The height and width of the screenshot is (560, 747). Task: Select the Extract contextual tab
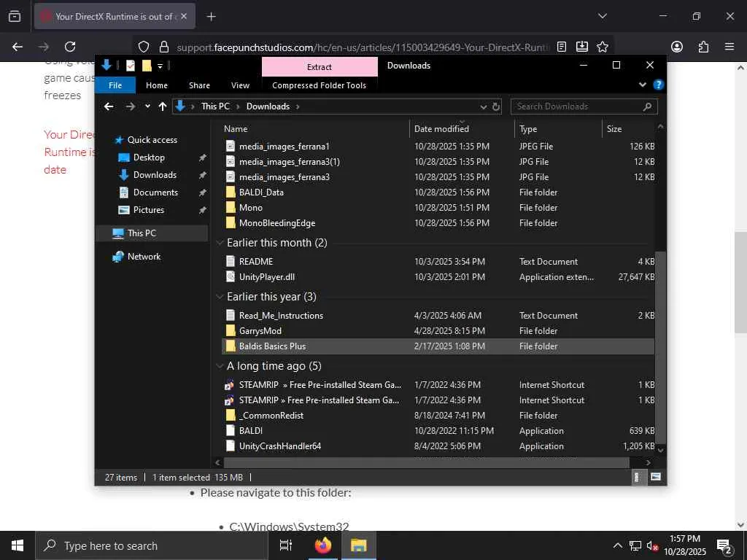point(320,66)
